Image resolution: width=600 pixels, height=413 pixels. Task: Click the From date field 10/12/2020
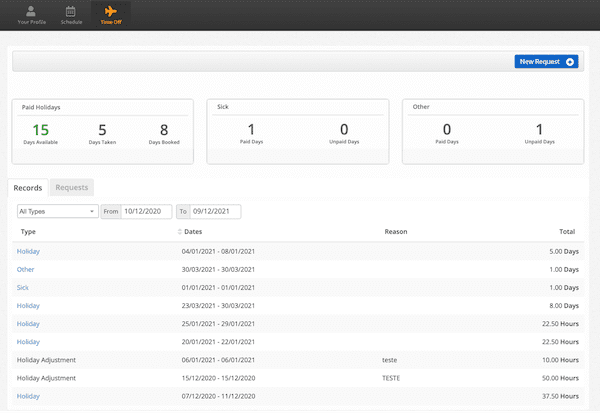[147, 211]
